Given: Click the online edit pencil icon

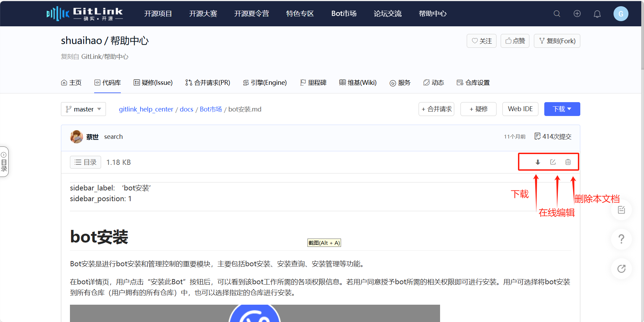Looking at the screenshot, I should click(553, 162).
